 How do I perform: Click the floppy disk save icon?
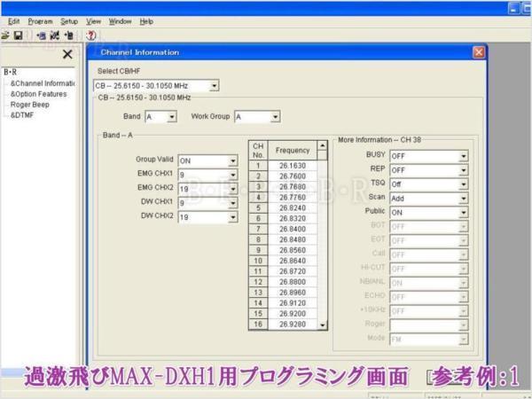tap(18, 35)
